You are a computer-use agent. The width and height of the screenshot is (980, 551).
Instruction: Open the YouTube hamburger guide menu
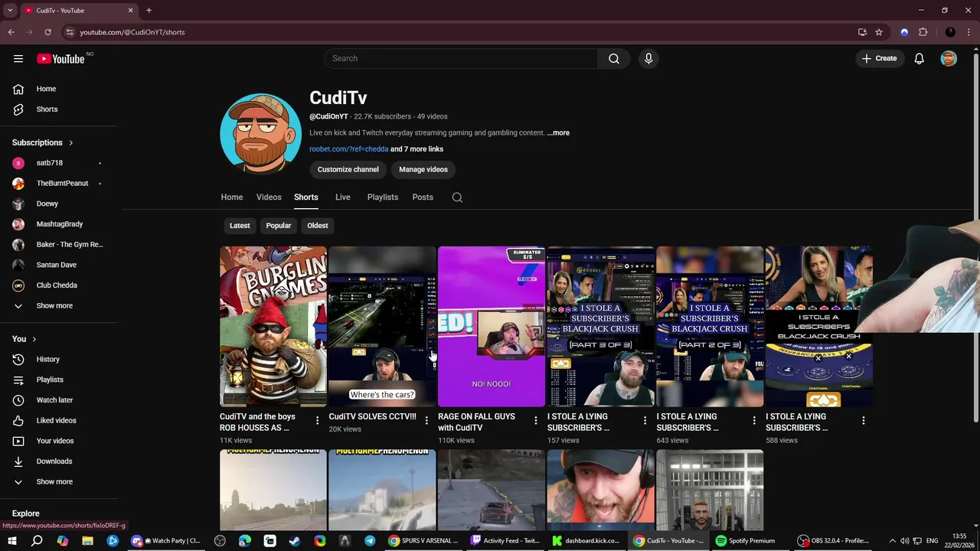pyautogui.click(x=18, y=59)
